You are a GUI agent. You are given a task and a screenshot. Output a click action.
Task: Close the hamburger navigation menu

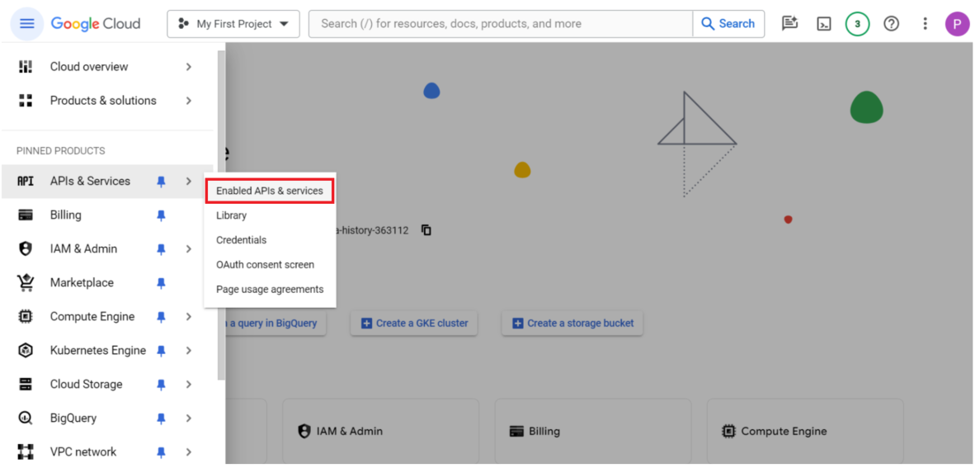[27, 24]
